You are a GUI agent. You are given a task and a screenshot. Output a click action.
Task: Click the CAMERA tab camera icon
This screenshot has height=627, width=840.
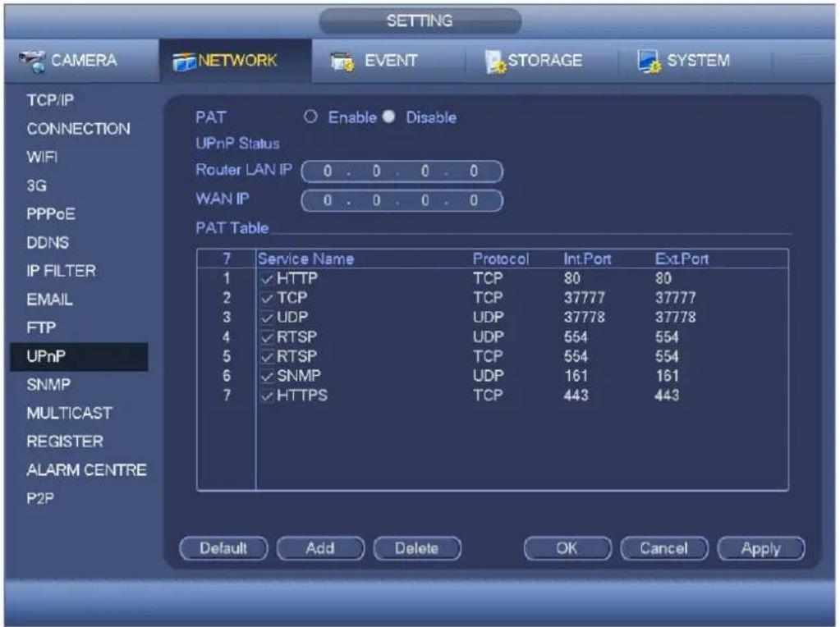click(x=31, y=61)
